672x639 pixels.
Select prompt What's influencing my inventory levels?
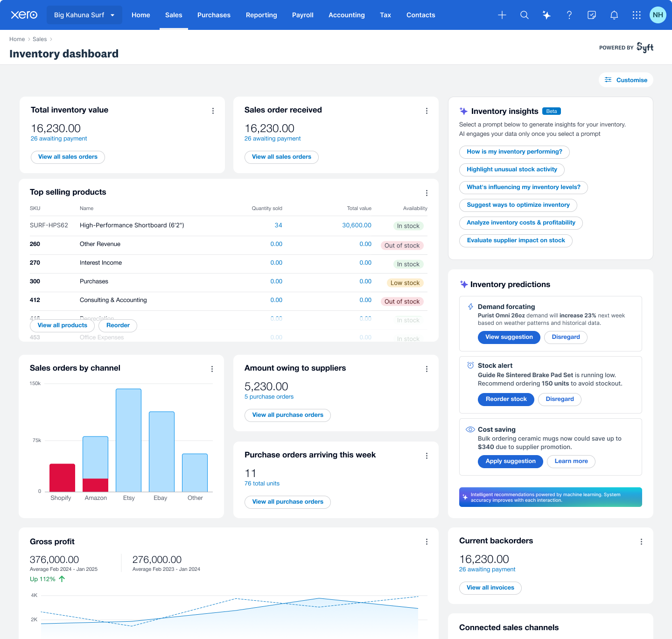coord(524,188)
